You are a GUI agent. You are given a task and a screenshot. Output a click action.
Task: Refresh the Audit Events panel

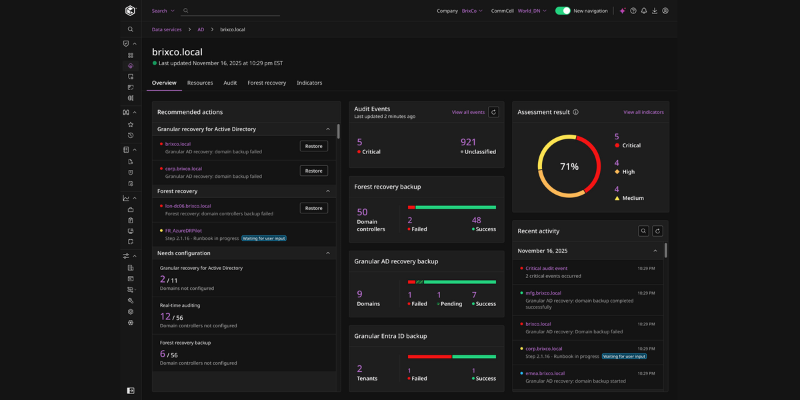[492, 112]
